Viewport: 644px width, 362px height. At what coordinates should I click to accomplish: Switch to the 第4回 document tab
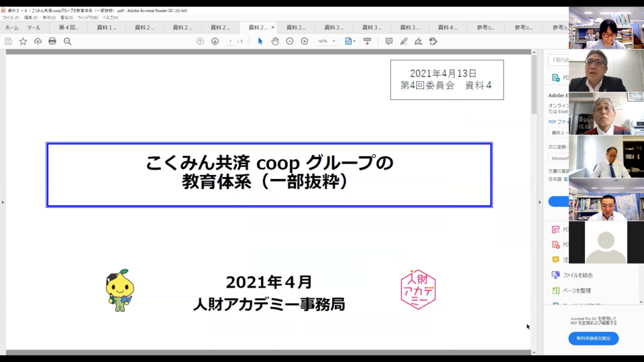(68, 27)
